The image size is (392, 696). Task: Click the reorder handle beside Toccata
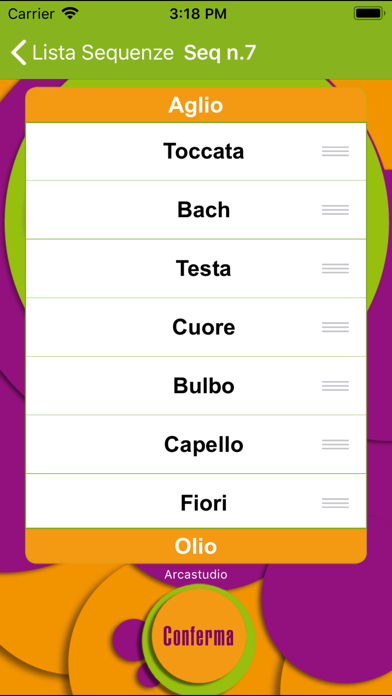pos(335,151)
